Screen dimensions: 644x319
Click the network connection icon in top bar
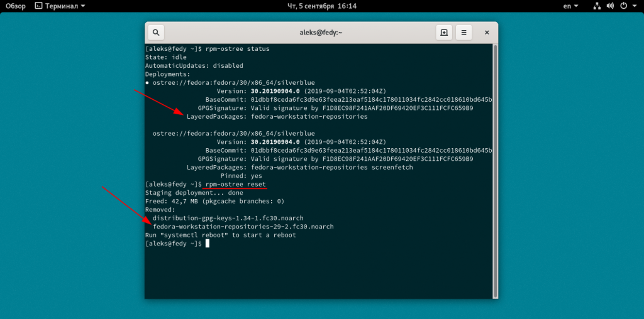596,6
